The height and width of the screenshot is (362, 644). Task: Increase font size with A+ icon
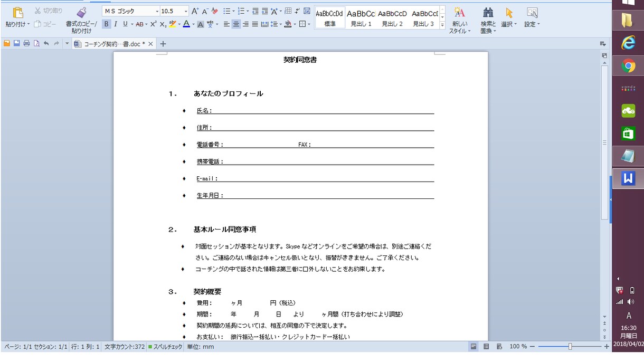pyautogui.click(x=195, y=11)
